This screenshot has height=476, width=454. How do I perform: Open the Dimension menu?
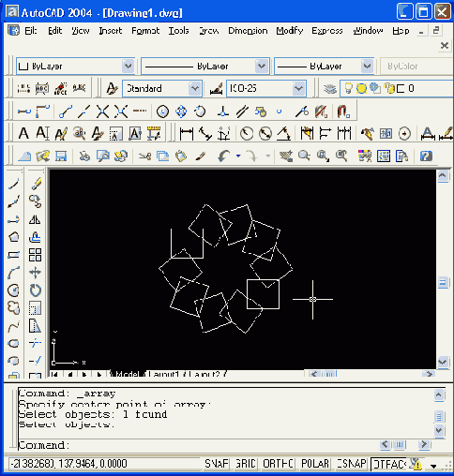[248, 31]
